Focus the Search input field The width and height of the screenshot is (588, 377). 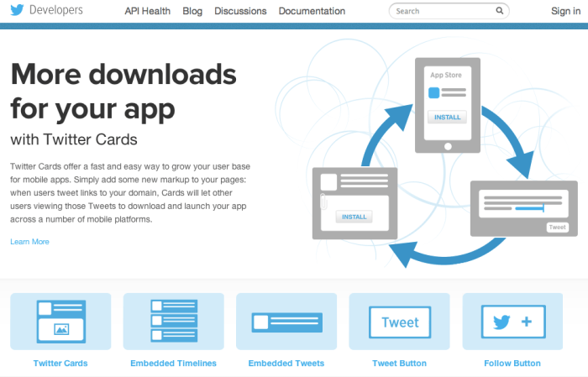tap(449, 11)
